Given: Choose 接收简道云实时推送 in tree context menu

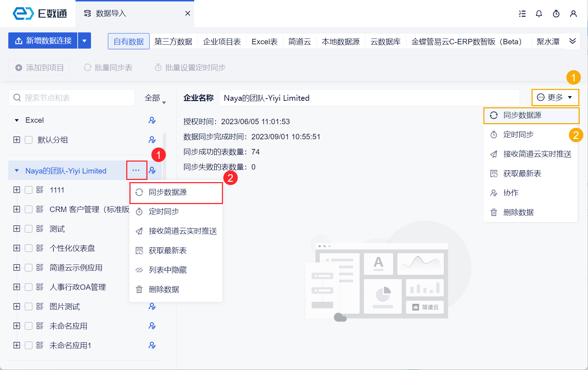Looking at the screenshot, I should pyautogui.click(x=176, y=231).
